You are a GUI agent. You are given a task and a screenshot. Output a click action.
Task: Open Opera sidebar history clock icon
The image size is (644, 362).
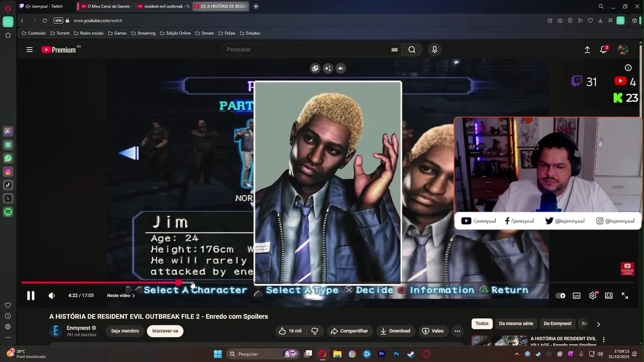point(8,316)
